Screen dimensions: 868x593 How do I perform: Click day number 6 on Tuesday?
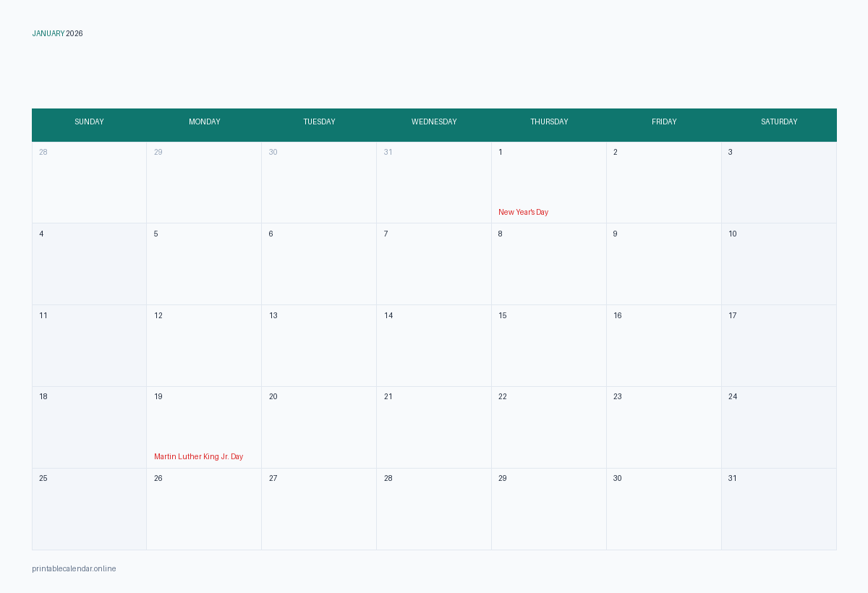point(271,234)
